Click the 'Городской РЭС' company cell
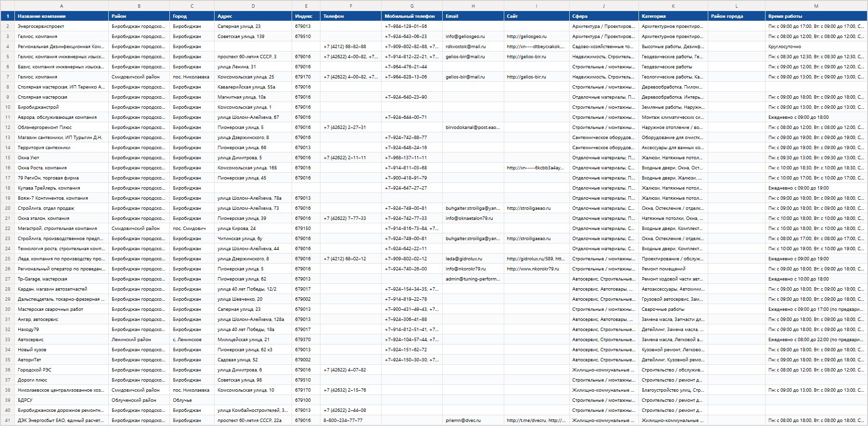Viewport: 868px width, 434px height. pyautogui.click(x=62, y=370)
